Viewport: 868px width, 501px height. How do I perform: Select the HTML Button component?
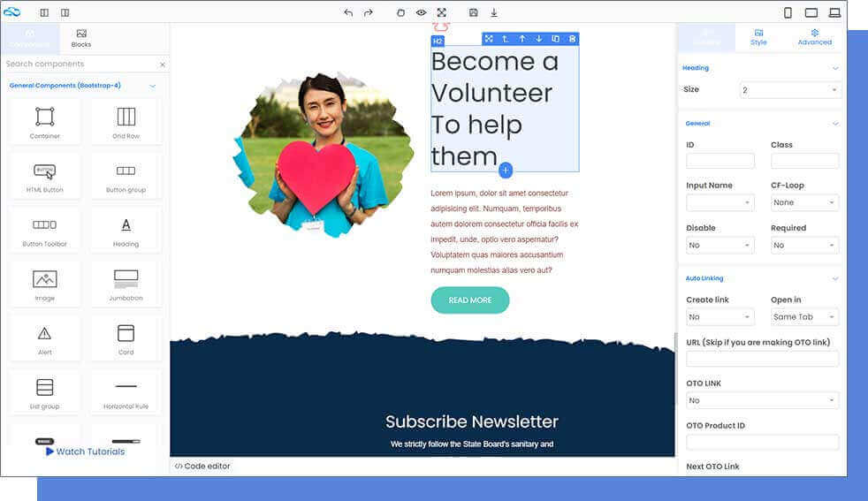45,176
